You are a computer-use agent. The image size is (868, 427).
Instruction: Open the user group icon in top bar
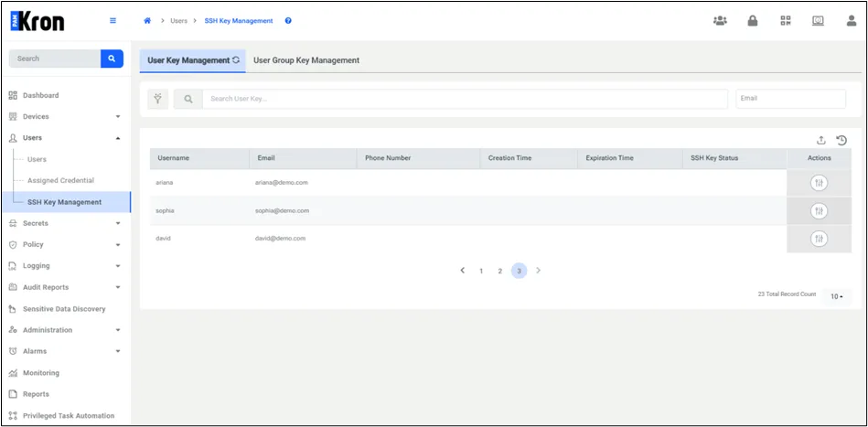click(720, 21)
